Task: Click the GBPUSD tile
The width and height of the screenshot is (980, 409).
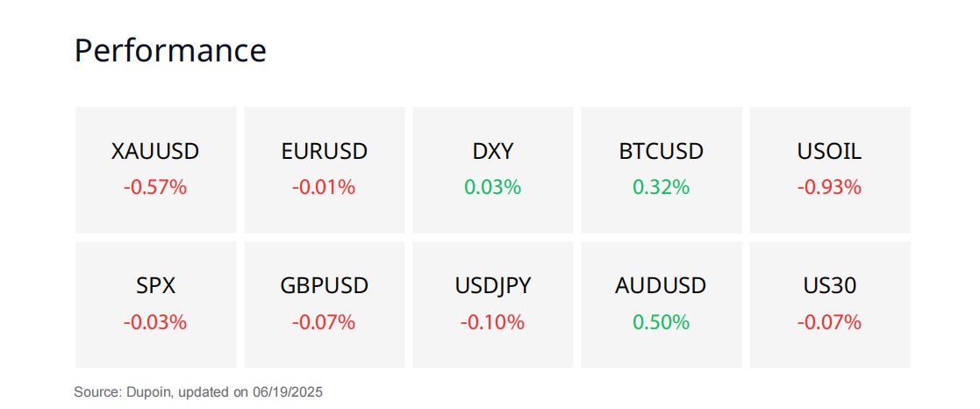Action: pyautogui.click(x=325, y=305)
